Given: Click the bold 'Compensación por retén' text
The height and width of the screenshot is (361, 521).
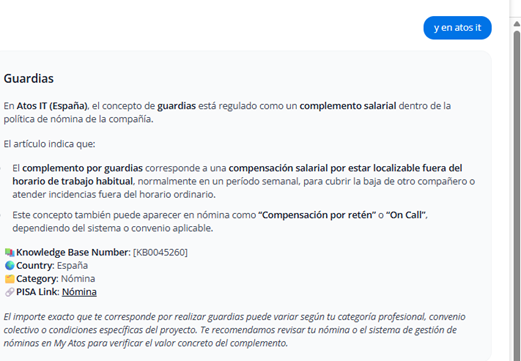Looking at the screenshot, I should point(317,215).
